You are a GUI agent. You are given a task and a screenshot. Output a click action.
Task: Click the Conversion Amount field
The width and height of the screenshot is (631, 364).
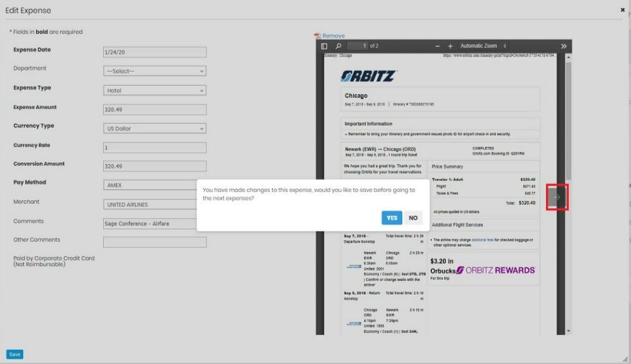[x=155, y=166]
